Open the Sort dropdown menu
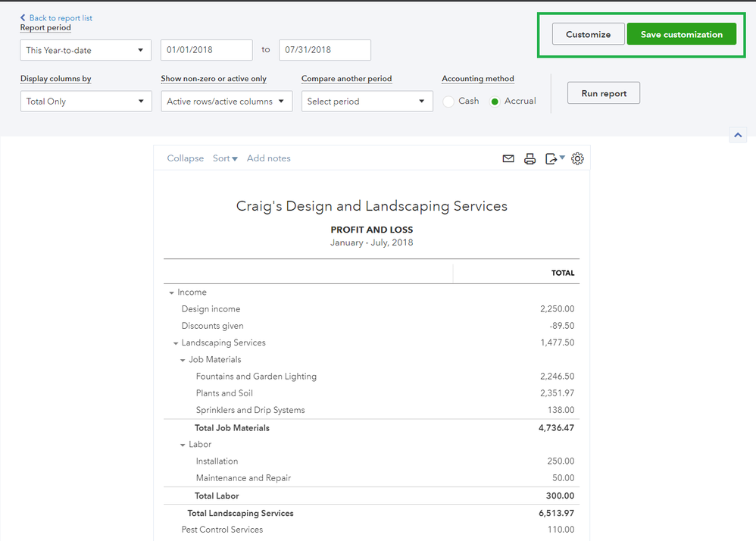 click(x=224, y=158)
